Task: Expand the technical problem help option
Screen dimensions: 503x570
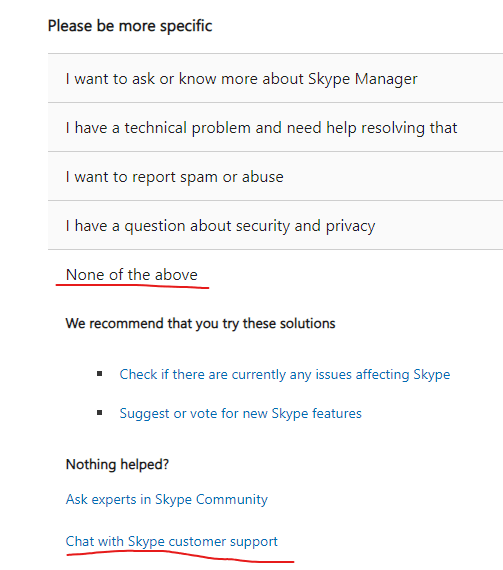Action: pos(275,127)
